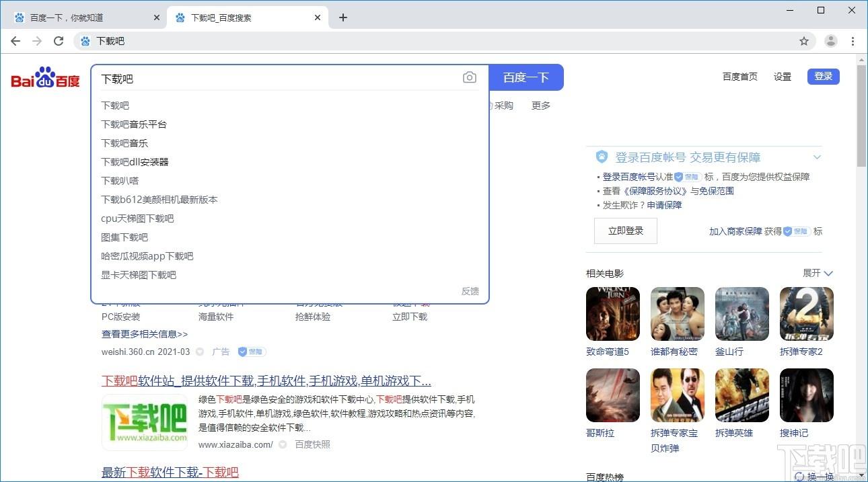Open the 下载吧软件站 search result link

[266, 380]
